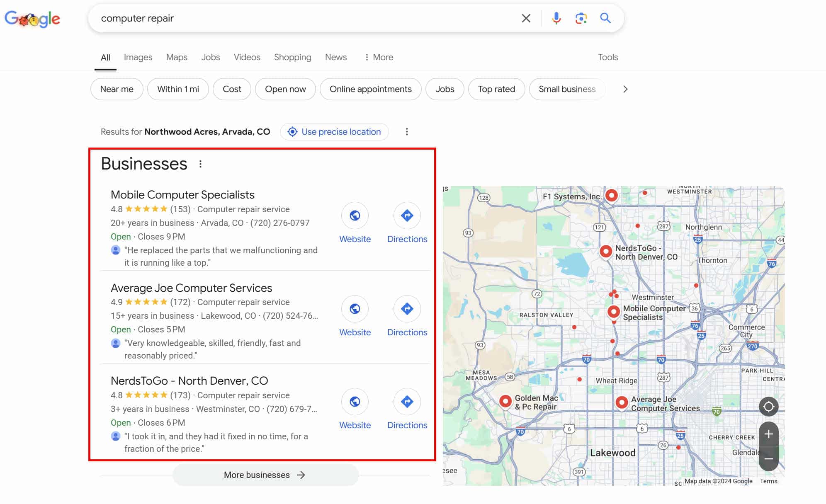
Task: Select the Shopping tab
Action: tap(292, 57)
